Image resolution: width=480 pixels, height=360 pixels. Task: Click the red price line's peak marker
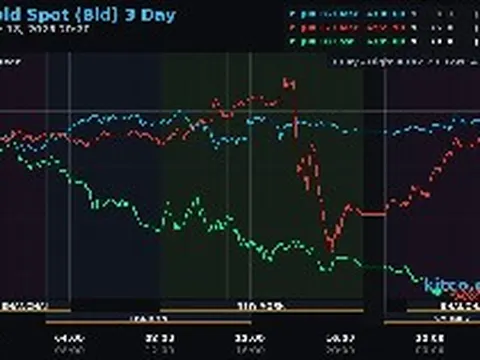click(289, 83)
